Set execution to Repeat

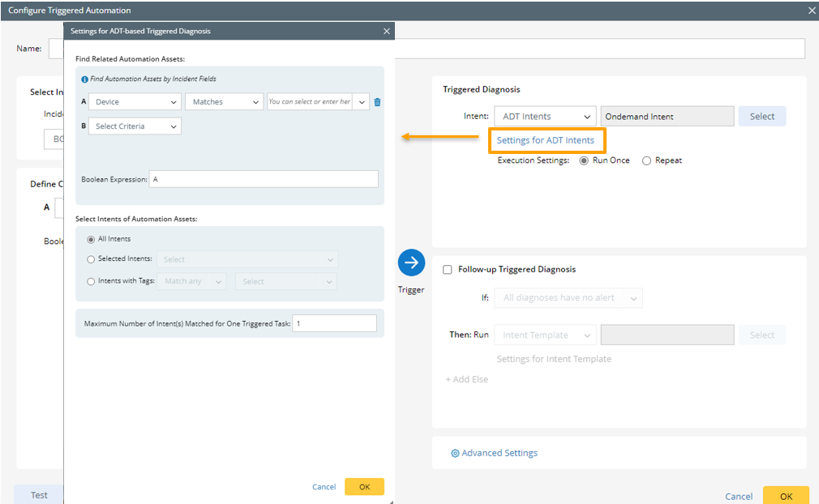pos(646,160)
